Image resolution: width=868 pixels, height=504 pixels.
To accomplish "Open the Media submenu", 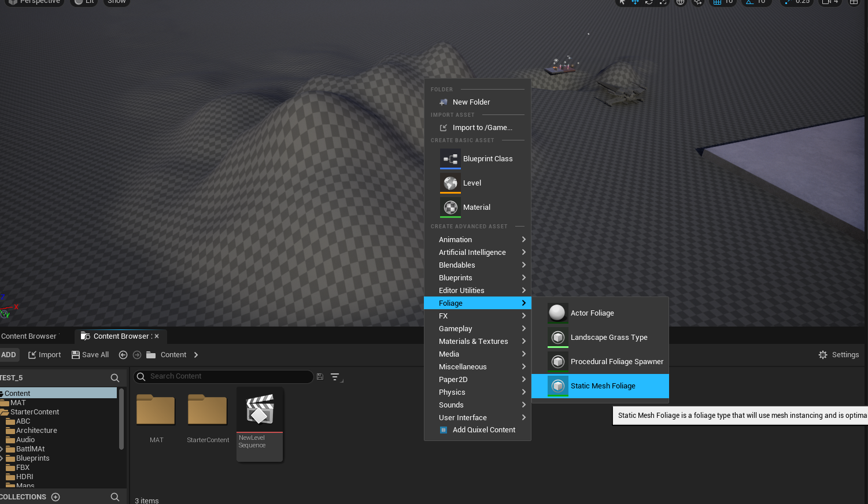I will tap(477, 354).
